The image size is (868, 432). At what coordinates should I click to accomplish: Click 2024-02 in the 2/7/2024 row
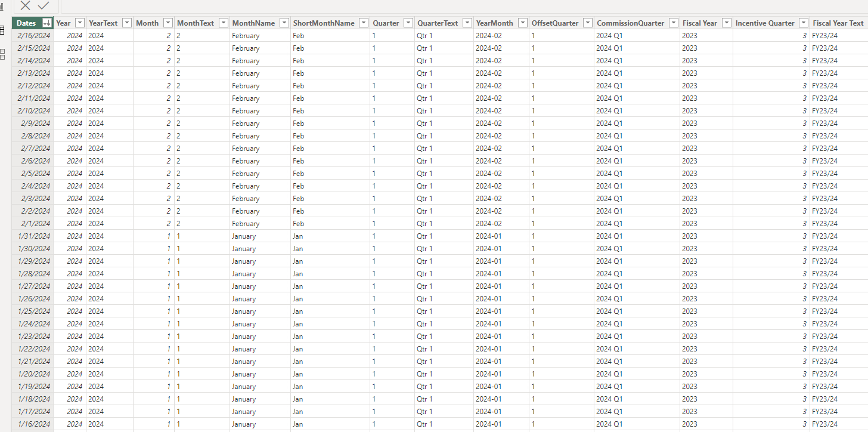[489, 149]
